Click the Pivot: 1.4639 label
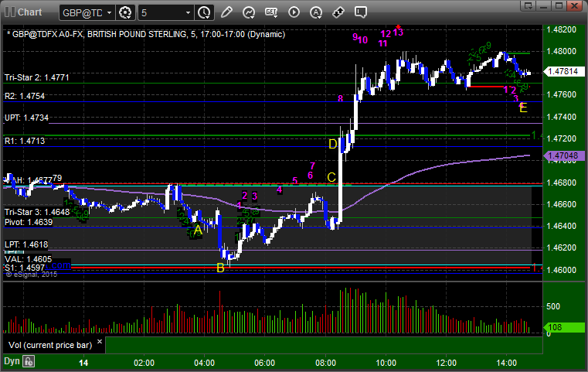The height and width of the screenshot is (372, 588). tap(29, 222)
